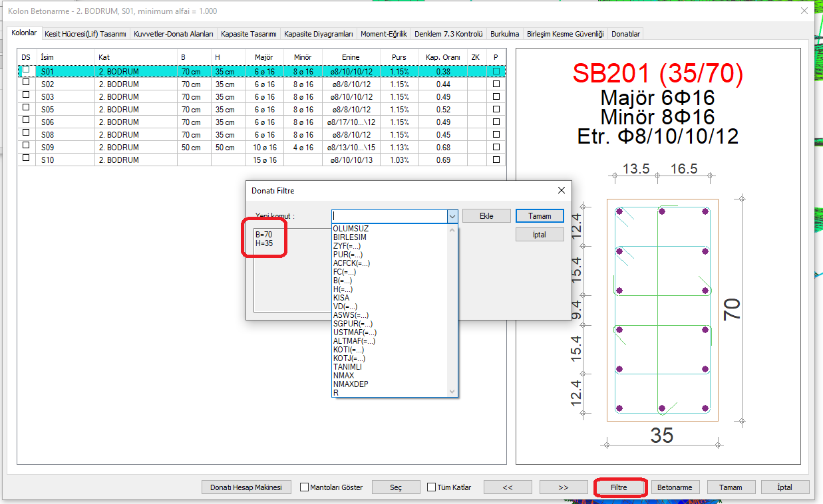Toggle the P checkbox in row S06
The width and height of the screenshot is (823, 504).
pos(496,122)
